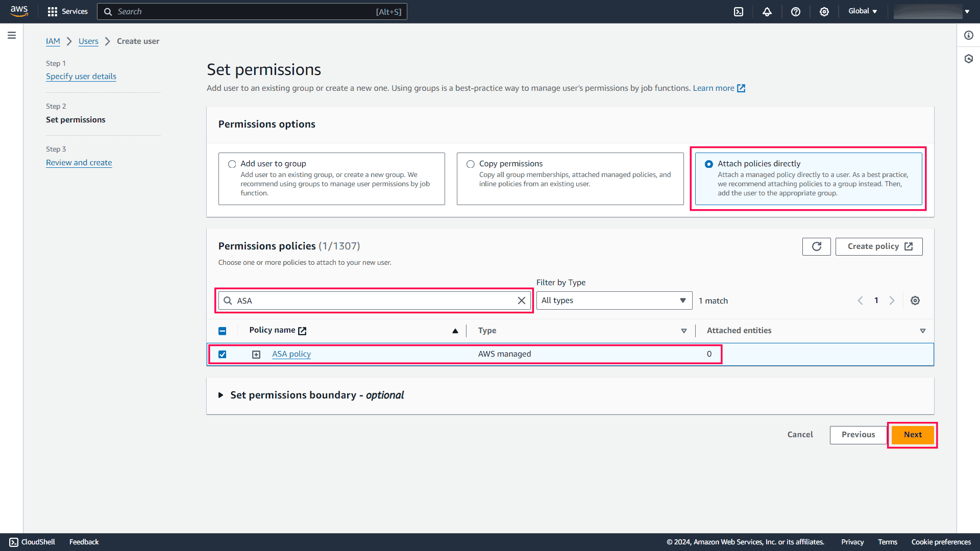This screenshot has width=980, height=551.
Task: Refresh the permissions policies list
Action: [x=816, y=246]
